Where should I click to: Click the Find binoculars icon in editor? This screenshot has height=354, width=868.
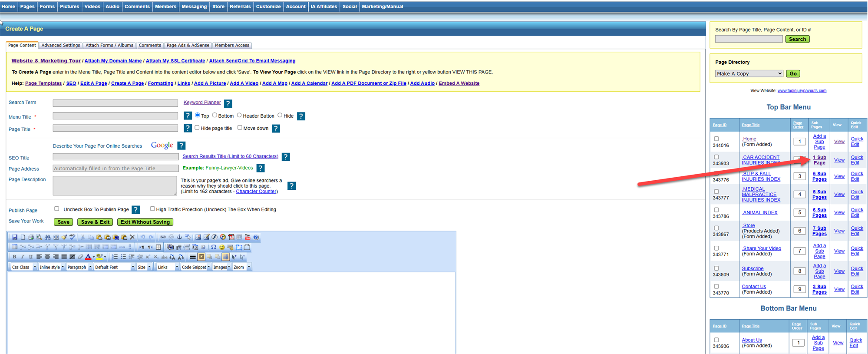pyautogui.click(x=48, y=237)
